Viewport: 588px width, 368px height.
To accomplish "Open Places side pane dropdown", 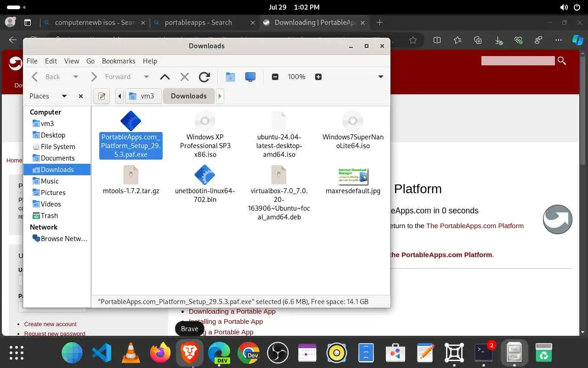I will (x=64, y=96).
